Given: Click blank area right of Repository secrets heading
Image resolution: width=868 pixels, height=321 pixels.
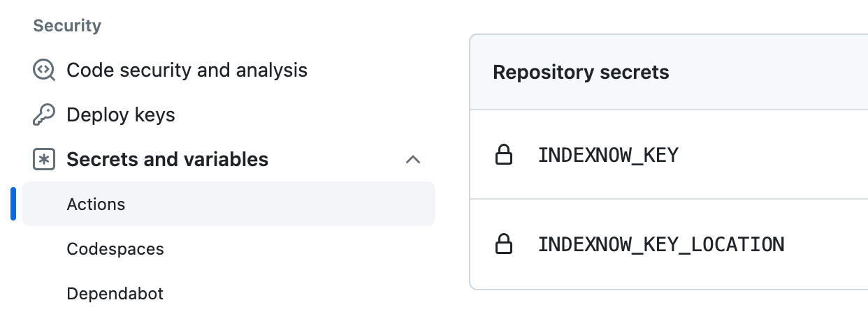Looking at the screenshot, I should tap(769, 72).
